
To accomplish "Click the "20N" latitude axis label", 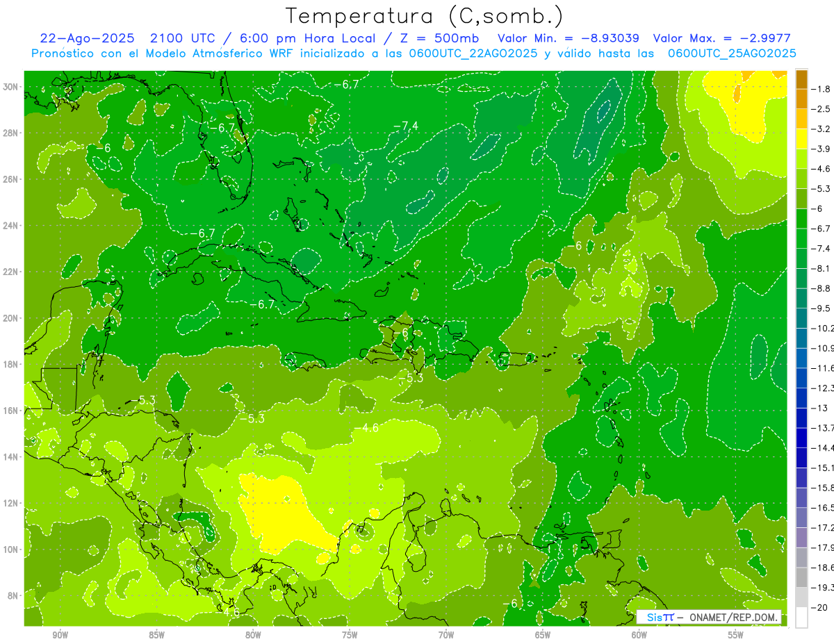I will 10,318.
